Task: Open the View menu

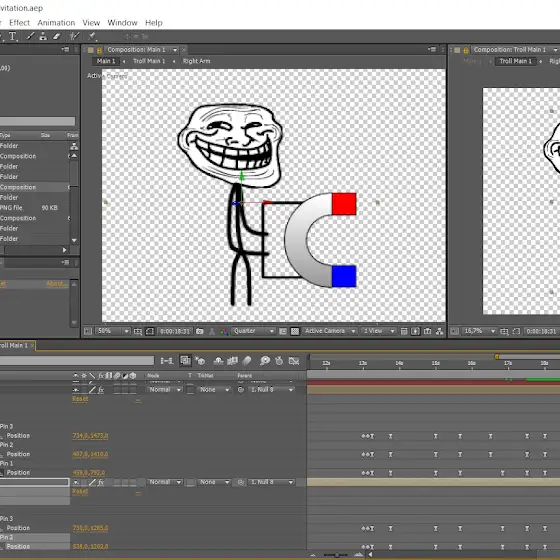Action: [91, 23]
